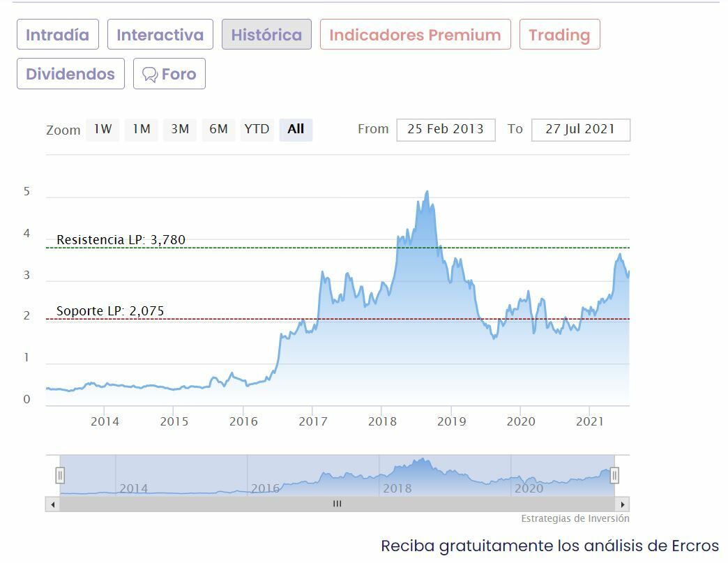728x563 pixels.
Task: Click the 2020 label in the navigator
Action: 529,488
